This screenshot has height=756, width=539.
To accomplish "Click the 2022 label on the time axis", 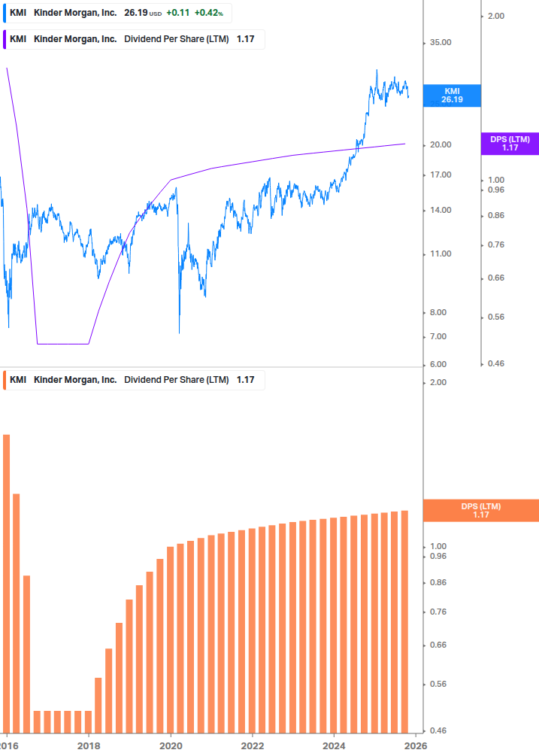I will pyautogui.click(x=253, y=746).
